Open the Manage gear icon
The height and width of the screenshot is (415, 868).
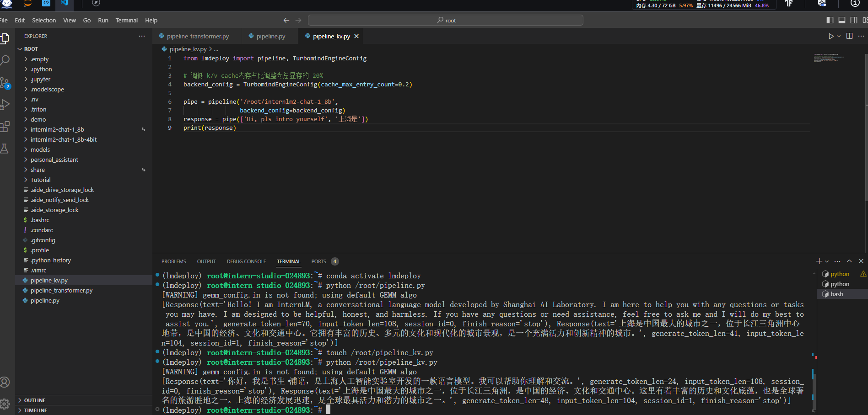coord(5,404)
